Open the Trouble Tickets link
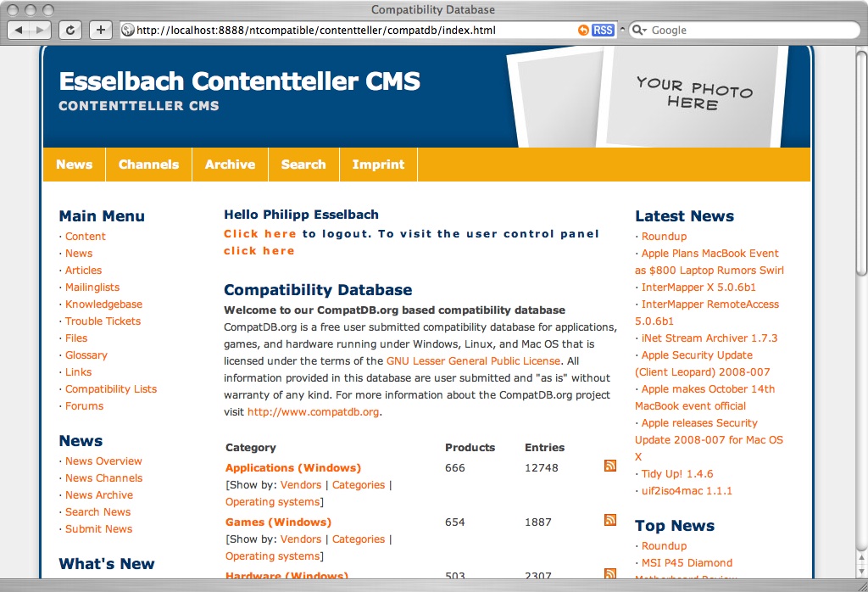The image size is (868, 592). 103,321
